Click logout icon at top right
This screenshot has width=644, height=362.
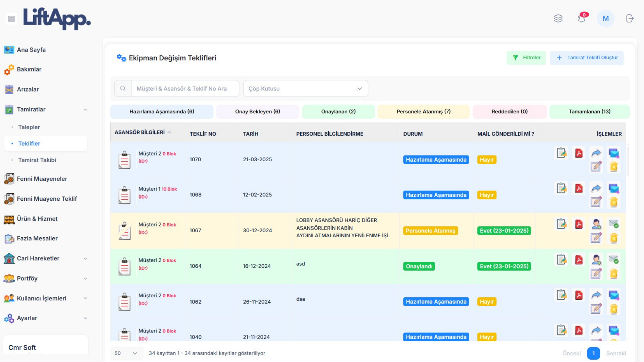pyautogui.click(x=630, y=18)
